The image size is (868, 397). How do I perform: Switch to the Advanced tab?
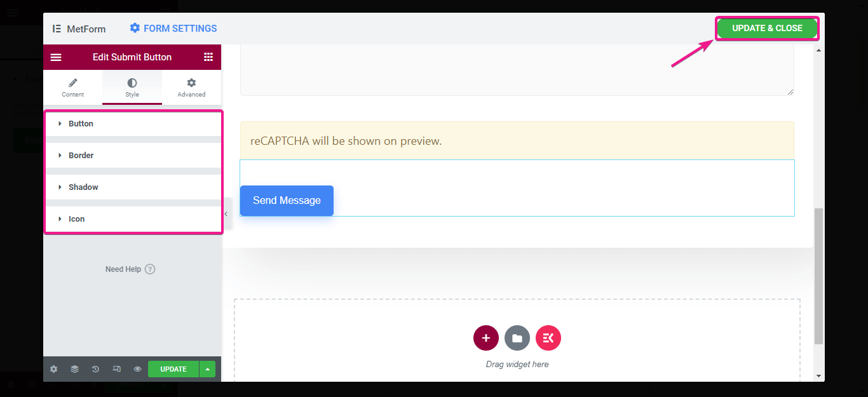point(191,87)
